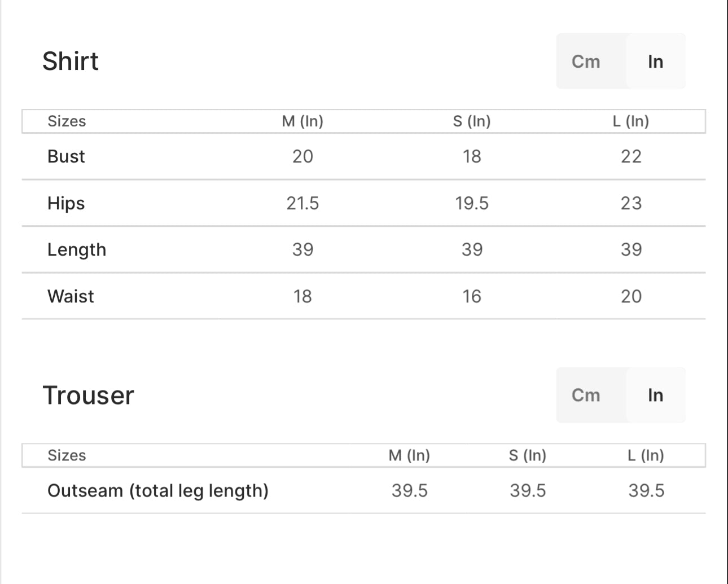Click the Hips value 21.5 for size M
Screen dimensions: 728x584
pyautogui.click(x=302, y=203)
